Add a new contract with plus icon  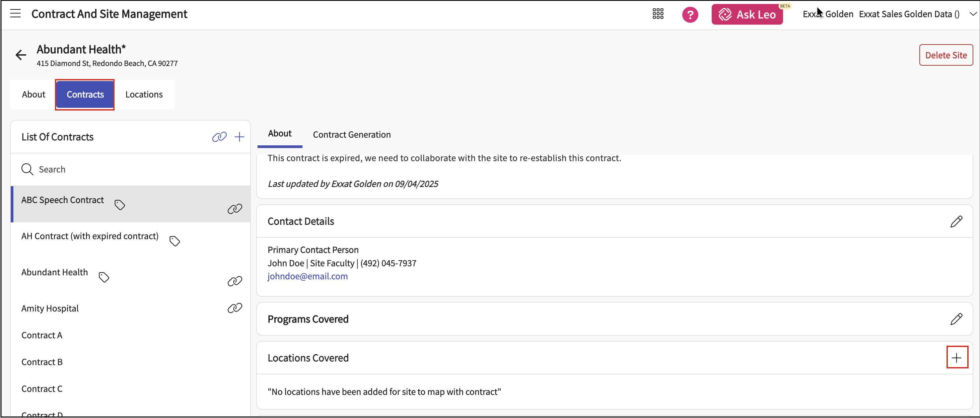[239, 137]
